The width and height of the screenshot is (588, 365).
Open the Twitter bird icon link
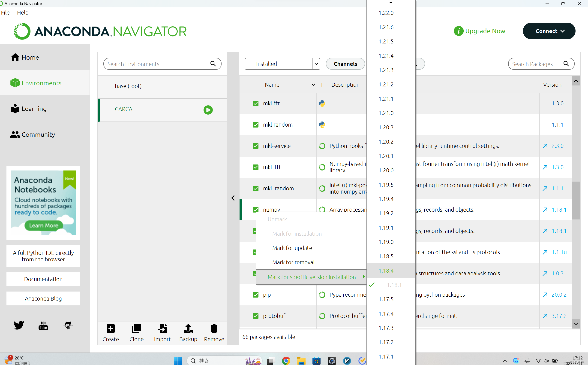click(19, 325)
